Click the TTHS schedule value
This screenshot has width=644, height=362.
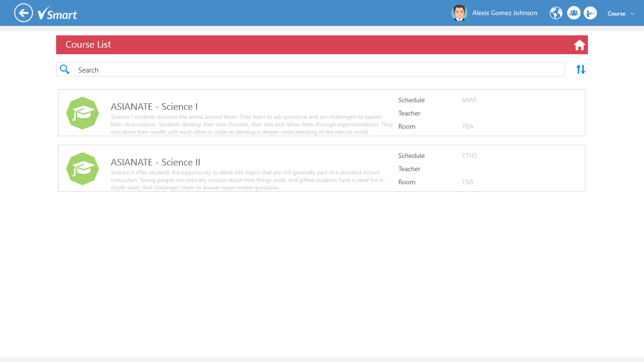point(470,156)
